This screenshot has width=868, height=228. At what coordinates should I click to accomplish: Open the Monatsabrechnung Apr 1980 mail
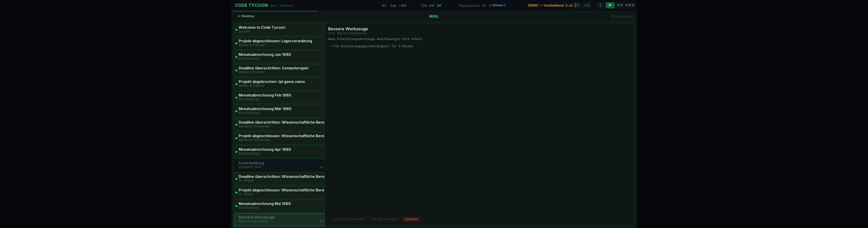(x=279, y=152)
